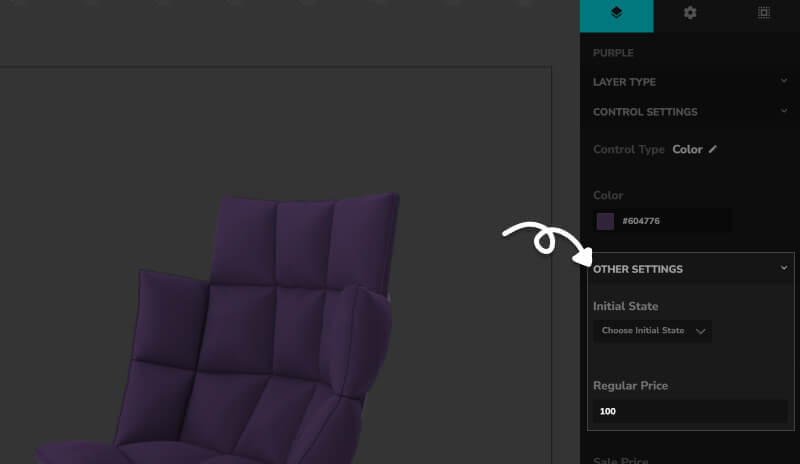This screenshot has height=464, width=800.
Task: Collapse Control Settings using its chevron
Action: pos(784,112)
